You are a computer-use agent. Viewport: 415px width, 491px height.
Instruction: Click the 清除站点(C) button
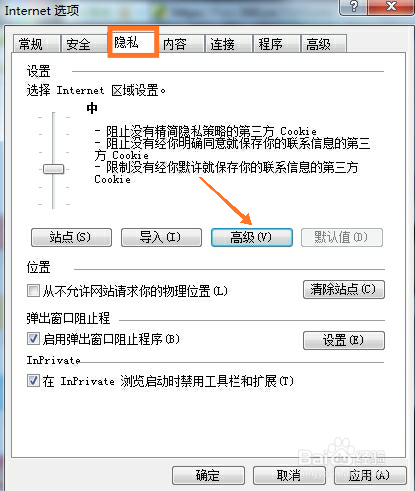tap(344, 289)
